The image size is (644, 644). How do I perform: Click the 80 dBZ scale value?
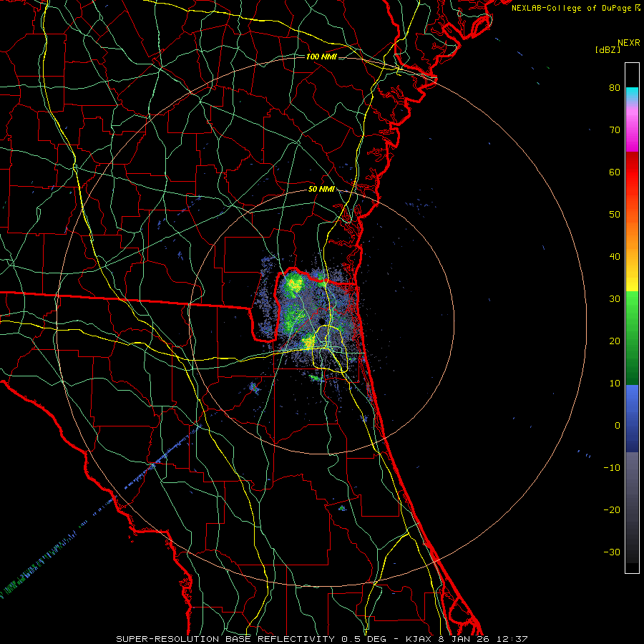coord(615,88)
